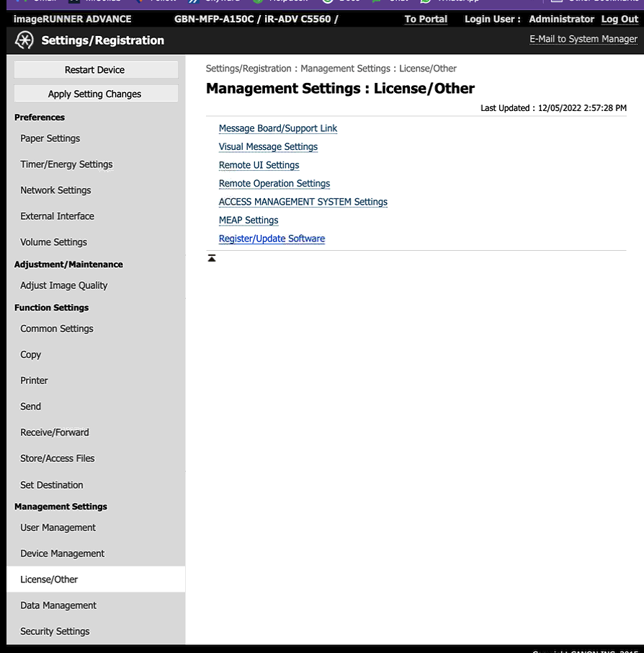The image size is (644, 653).
Task: Select Send in Function Settings
Action: click(x=30, y=407)
